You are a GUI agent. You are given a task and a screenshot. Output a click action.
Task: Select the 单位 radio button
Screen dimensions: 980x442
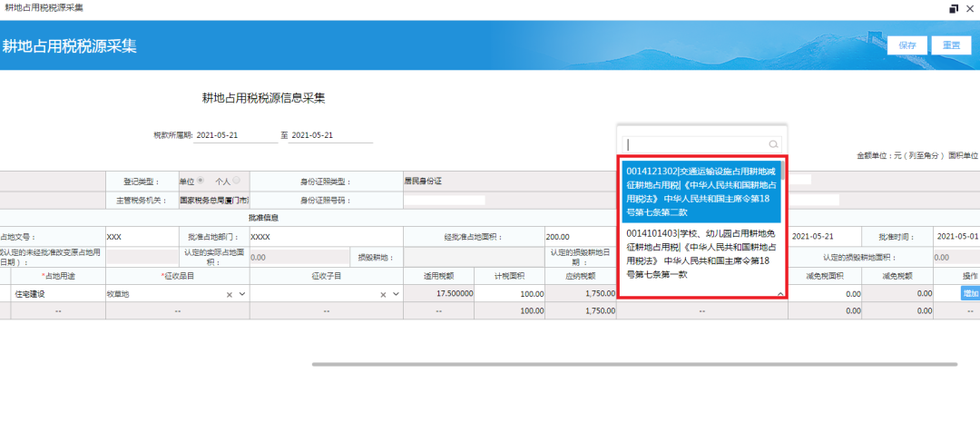click(201, 181)
